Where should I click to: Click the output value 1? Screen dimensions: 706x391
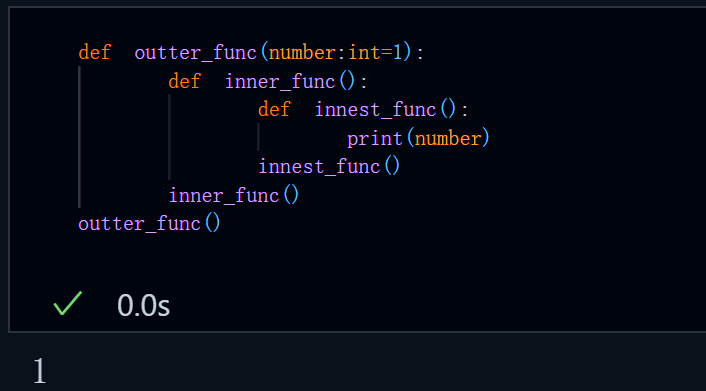pos(40,371)
